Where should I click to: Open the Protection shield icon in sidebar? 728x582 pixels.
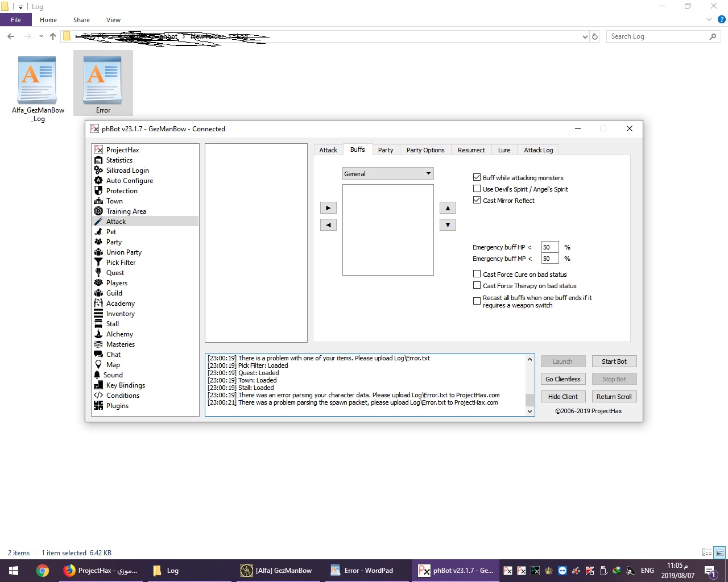[x=98, y=191]
